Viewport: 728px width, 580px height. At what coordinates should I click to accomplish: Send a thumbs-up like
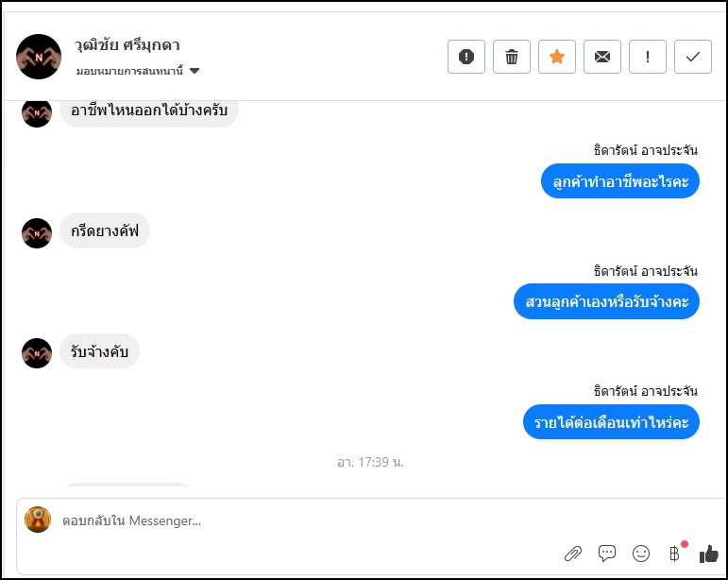click(708, 554)
